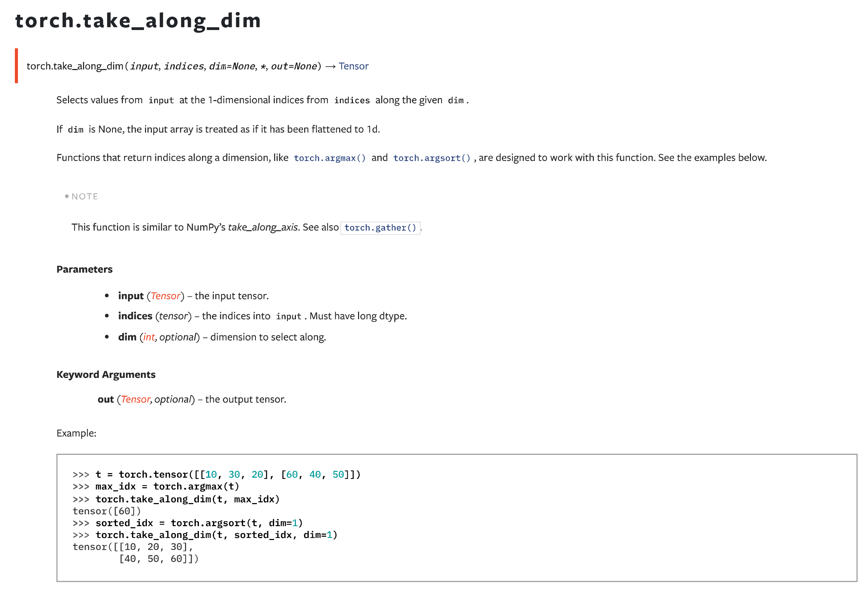Click the Example: label above code block
Screen dimensions: 868x589
(x=76, y=433)
